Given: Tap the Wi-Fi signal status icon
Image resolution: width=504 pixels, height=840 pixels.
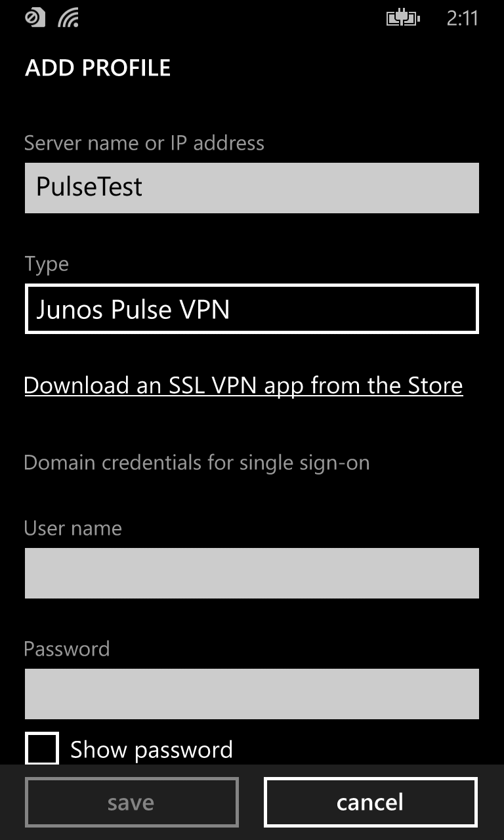Looking at the screenshot, I should [x=68, y=18].
